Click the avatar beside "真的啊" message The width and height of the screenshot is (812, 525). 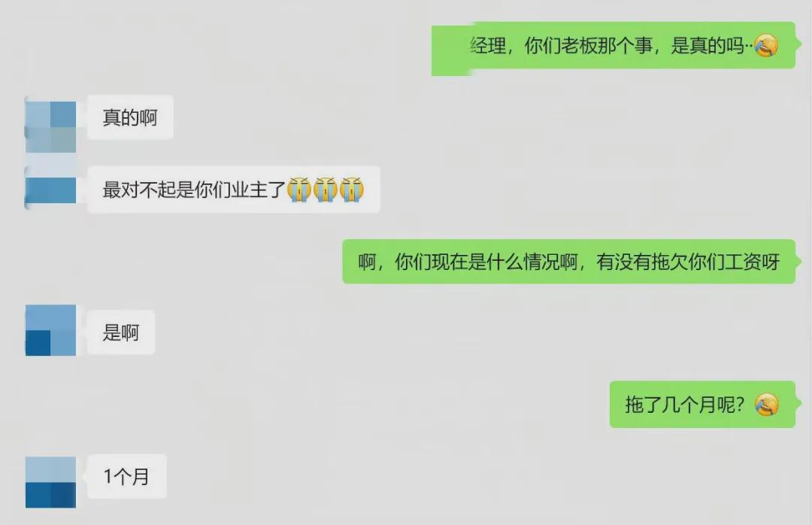(51, 127)
